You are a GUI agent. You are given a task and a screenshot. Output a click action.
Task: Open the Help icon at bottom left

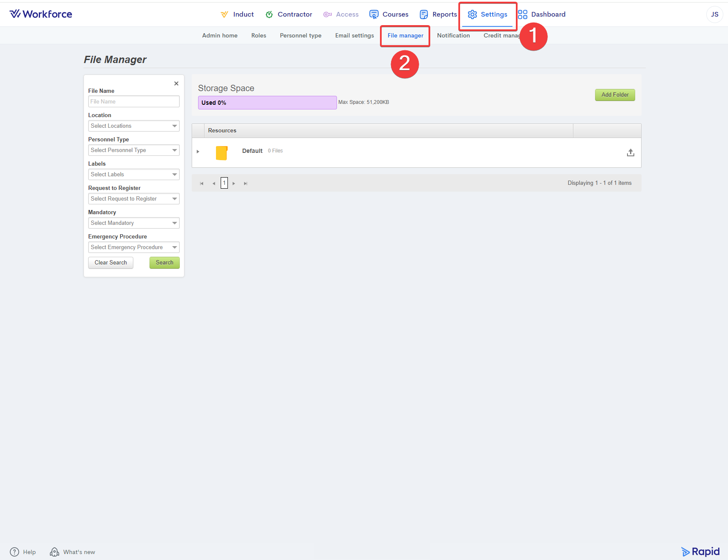[14, 552]
